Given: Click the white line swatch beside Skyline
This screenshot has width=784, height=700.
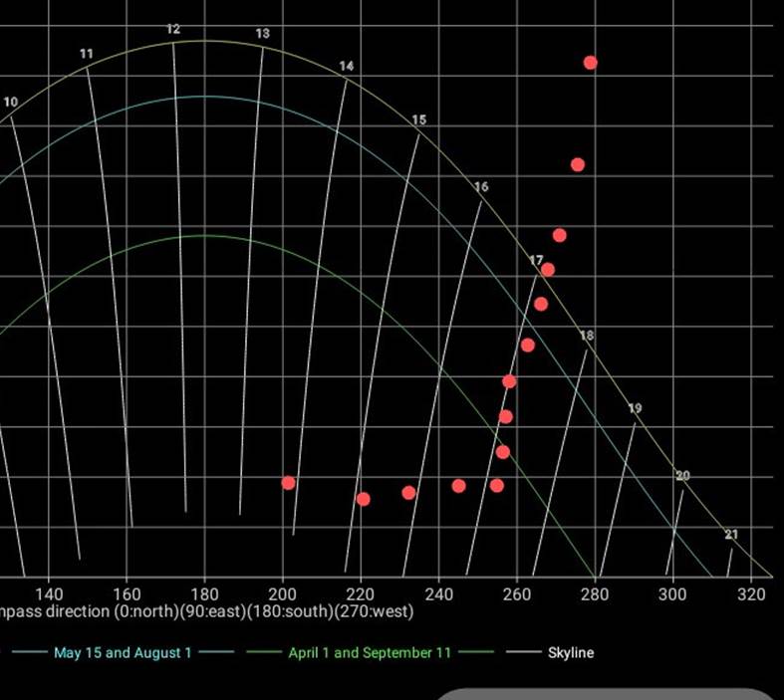Looking at the screenshot, I should click(x=523, y=653).
